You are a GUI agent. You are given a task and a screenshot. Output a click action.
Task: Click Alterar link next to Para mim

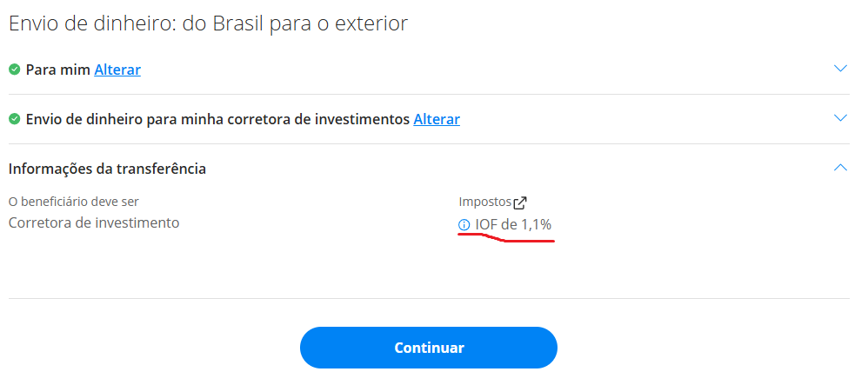(x=117, y=70)
